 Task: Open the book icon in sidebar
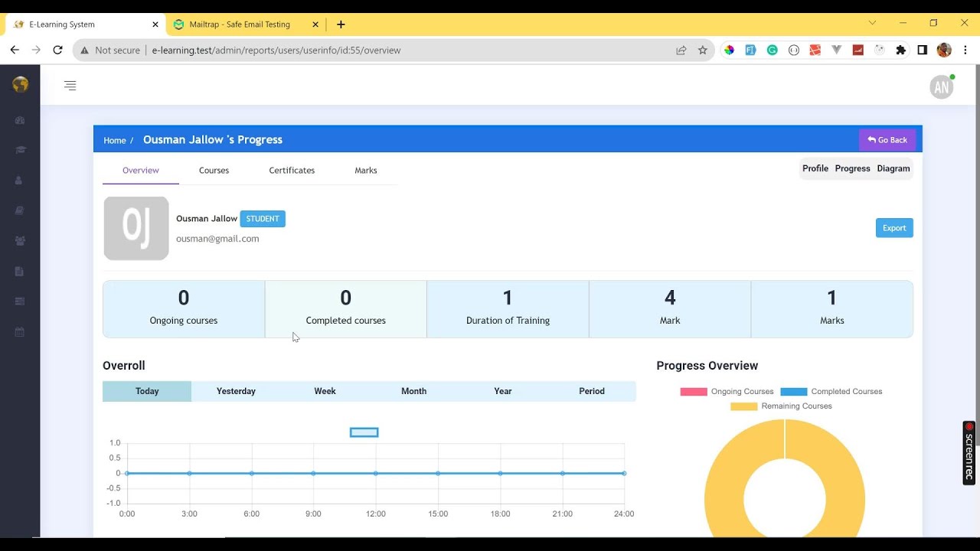click(20, 210)
